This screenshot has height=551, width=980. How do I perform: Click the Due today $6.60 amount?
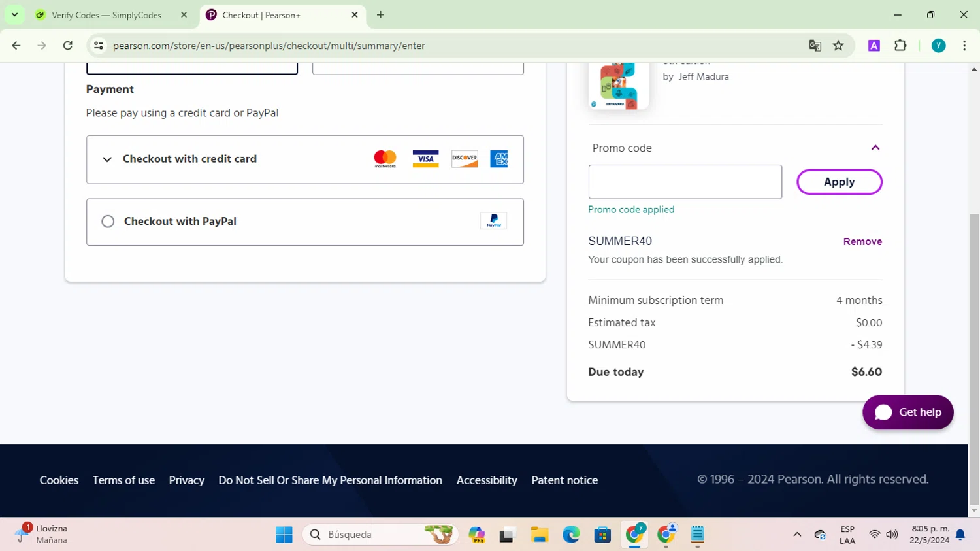pos(866,372)
